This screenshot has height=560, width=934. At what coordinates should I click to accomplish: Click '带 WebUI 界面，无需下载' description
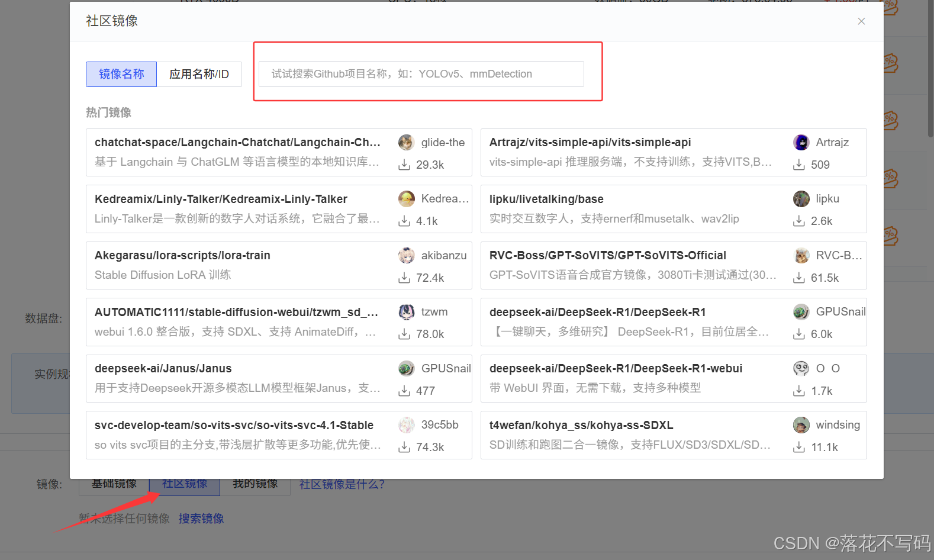pyautogui.click(x=595, y=388)
